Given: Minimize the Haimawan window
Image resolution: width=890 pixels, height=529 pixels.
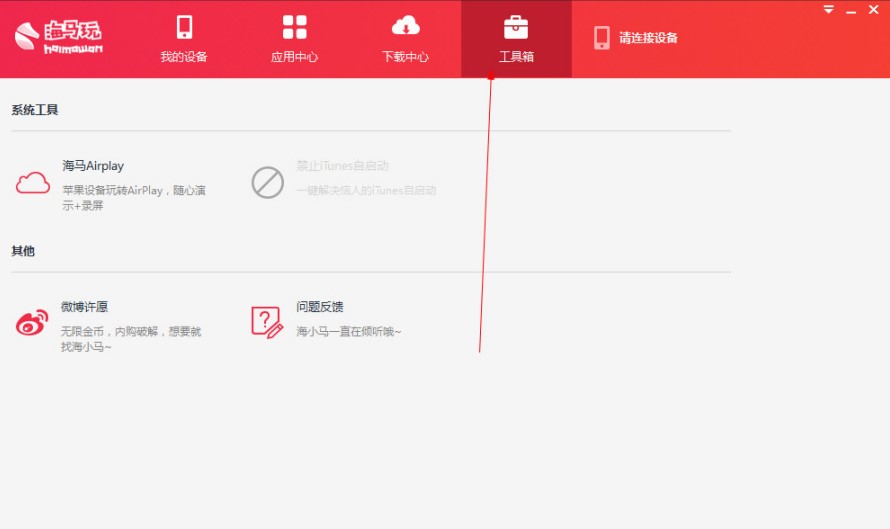Looking at the screenshot, I should pyautogui.click(x=851, y=11).
